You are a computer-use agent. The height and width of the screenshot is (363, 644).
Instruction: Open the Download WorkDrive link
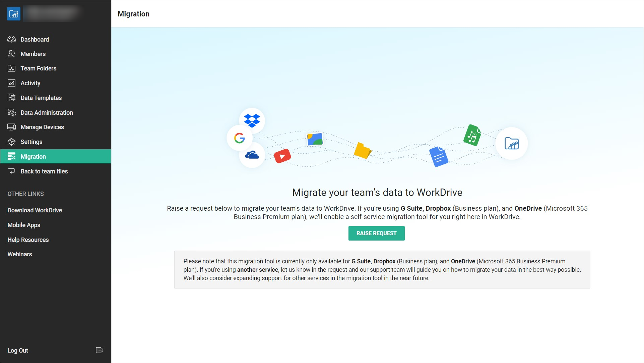[x=35, y=210]
